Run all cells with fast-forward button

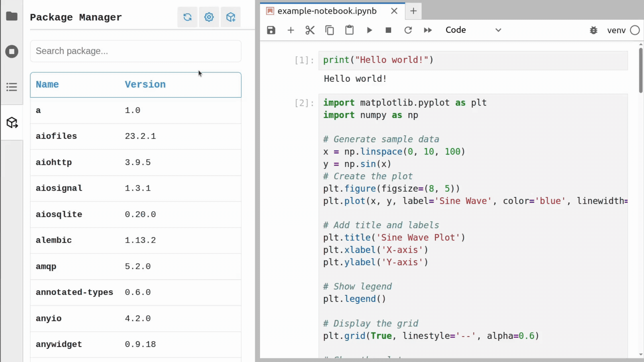point(428,30)
